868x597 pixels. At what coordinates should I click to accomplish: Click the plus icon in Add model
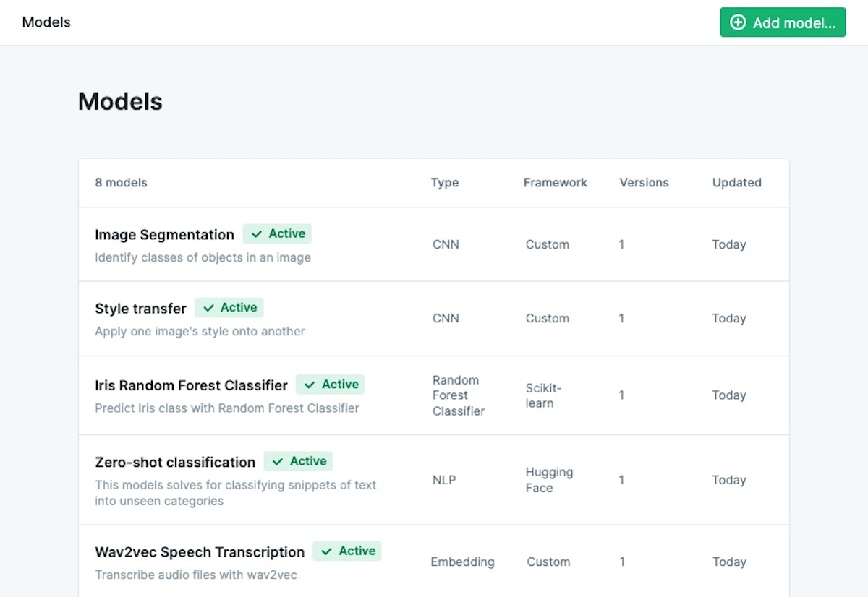point(738,22)
